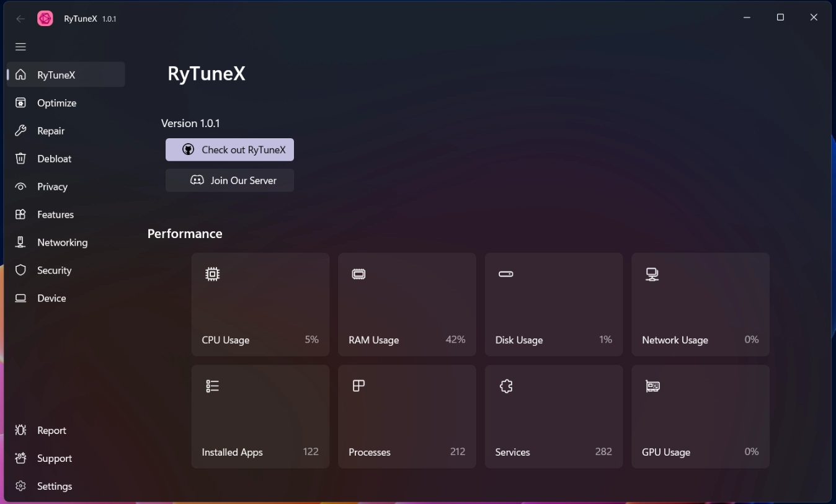Click the hamburger menu icon

(x=20, y=46)
